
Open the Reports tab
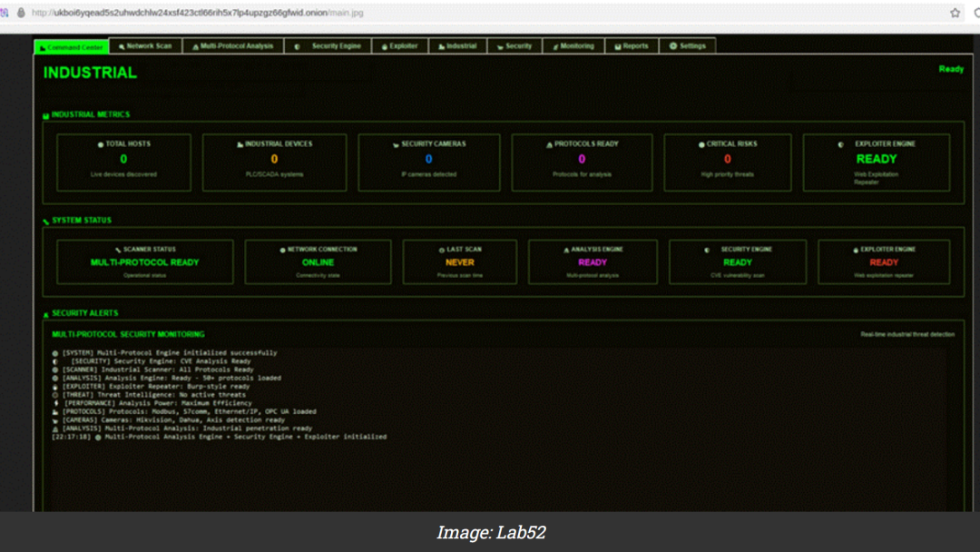coord(631,46)
